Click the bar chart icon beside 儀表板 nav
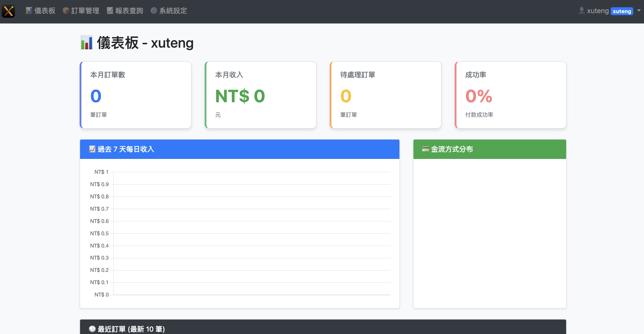This screenshot has width=644, height=334. coord(29,11)
